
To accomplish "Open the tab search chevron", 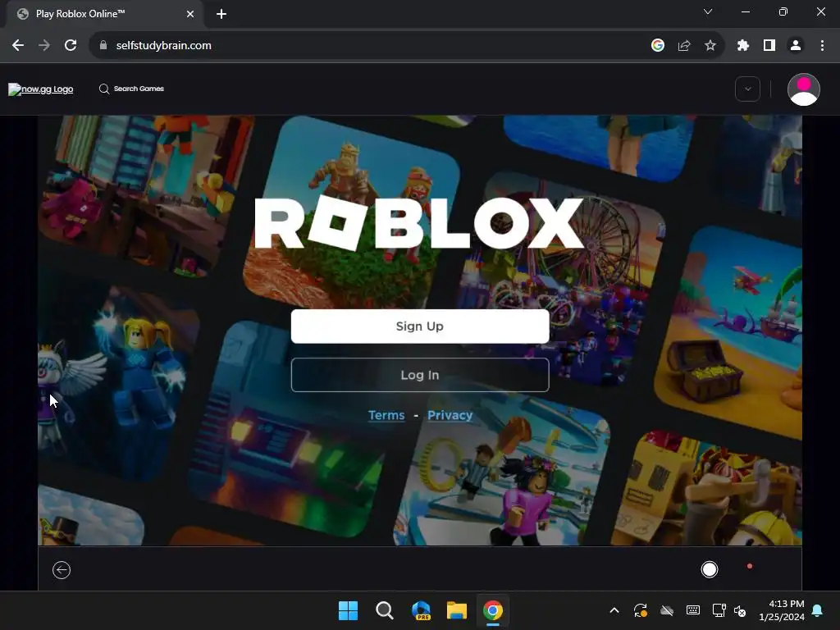I will tap(708, 11).
